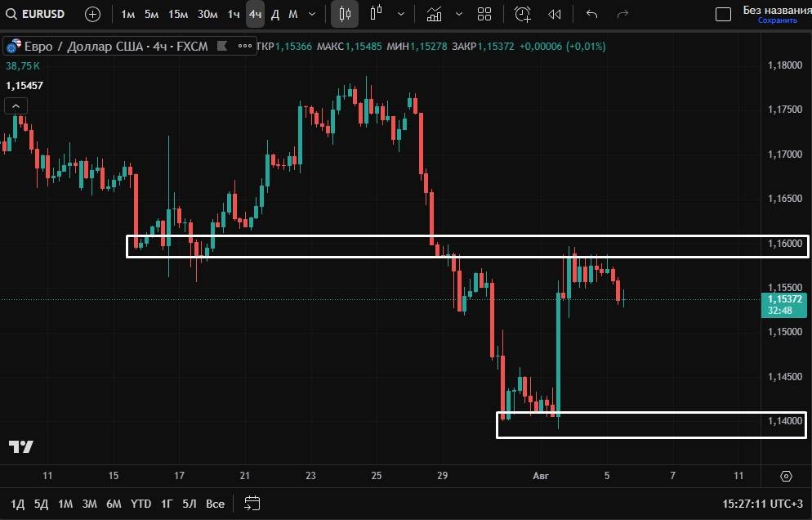Screen dimensions: 812x520
Task: Select the candlestick chart type button
Action: [x=345, y=14]
